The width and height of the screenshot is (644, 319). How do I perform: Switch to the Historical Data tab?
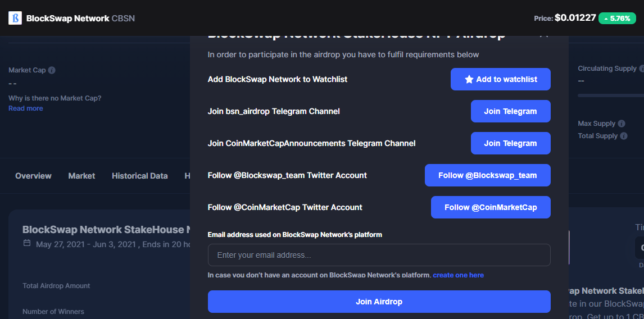[139, 176]
